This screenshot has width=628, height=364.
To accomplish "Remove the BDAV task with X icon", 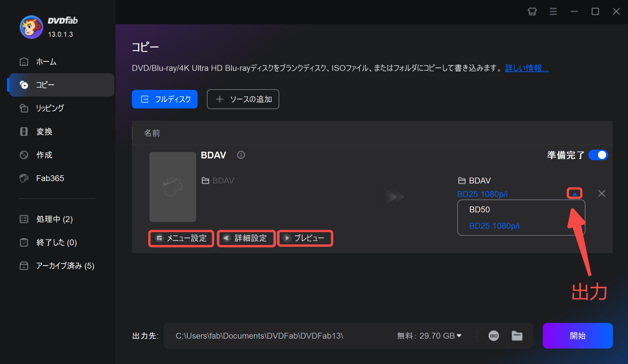I will click(601, 193).
